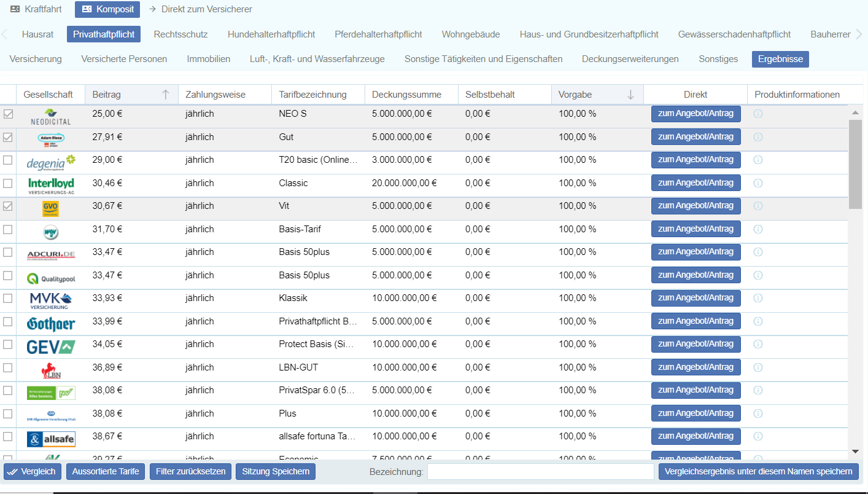Click the GEV insurer logo
This screenshot has width=868, height=494.
tap(51, 347)
